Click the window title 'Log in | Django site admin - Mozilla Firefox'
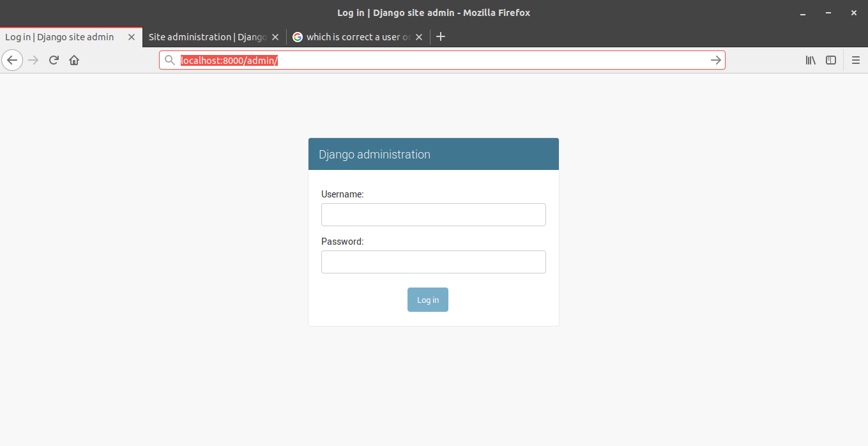This screenshot has width=868, height=446. click(434, 13)
